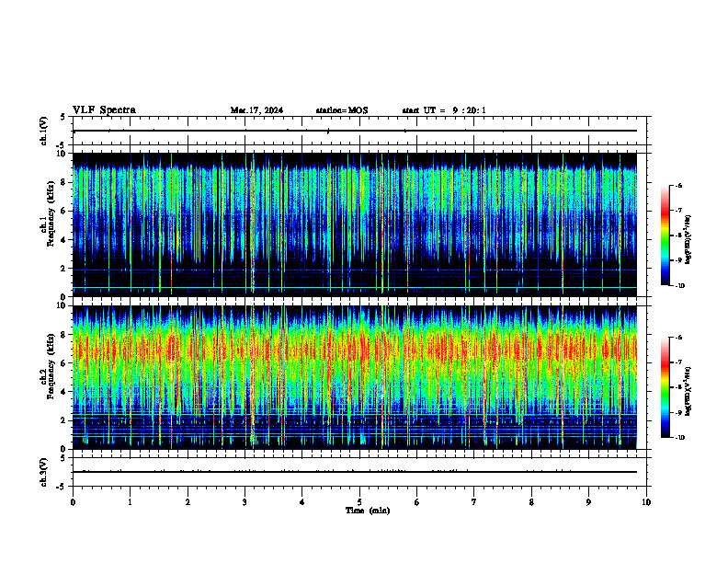Click the ch.2 spectrogram color bar
This screenshot has width=728, height=563.
(x=665, y=387)
